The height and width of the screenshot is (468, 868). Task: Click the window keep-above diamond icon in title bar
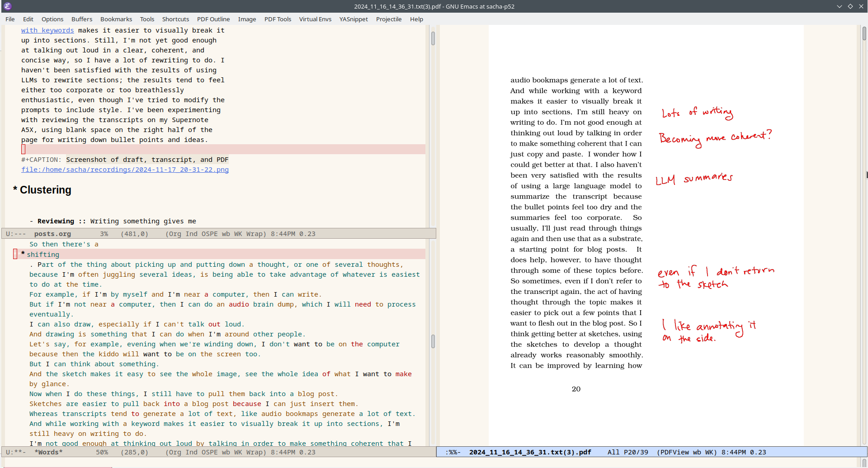[850, 6]
